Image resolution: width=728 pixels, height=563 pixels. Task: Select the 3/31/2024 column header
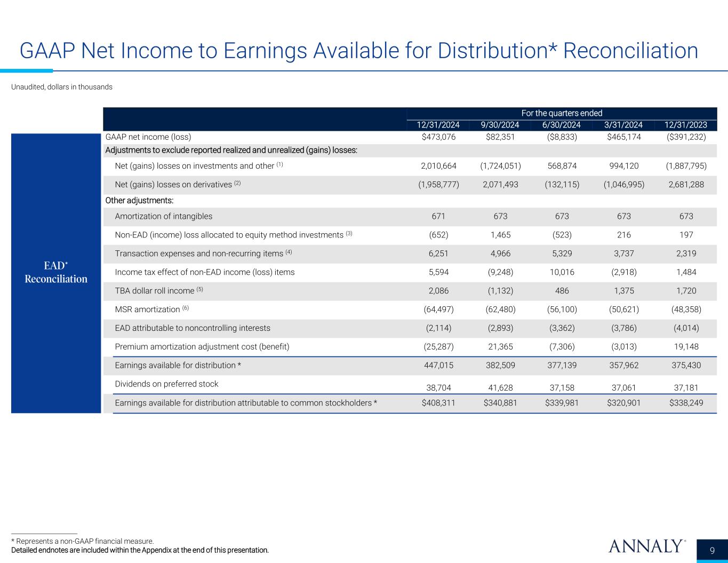point(623,125)
